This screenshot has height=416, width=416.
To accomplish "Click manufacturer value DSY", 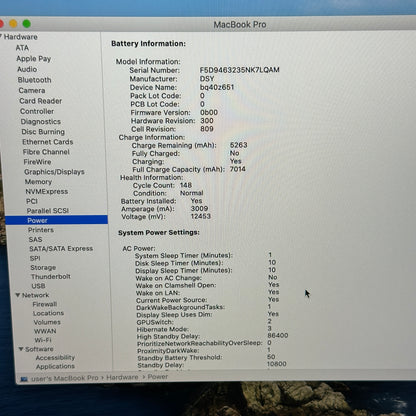I will tap(207, 79).
